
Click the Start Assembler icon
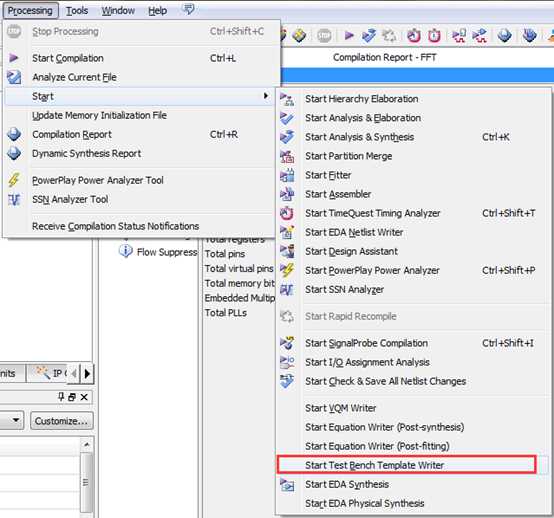click(x=287, y=194)
